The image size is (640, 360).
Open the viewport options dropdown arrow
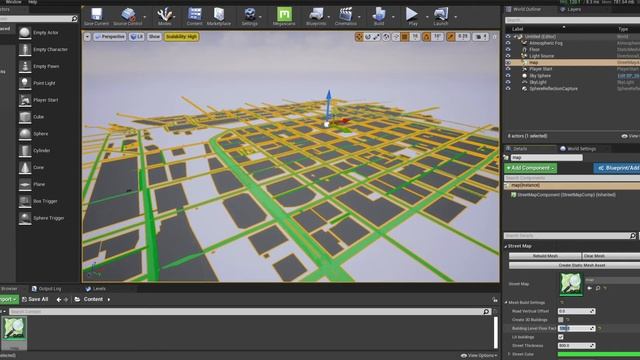coord(87,37)
